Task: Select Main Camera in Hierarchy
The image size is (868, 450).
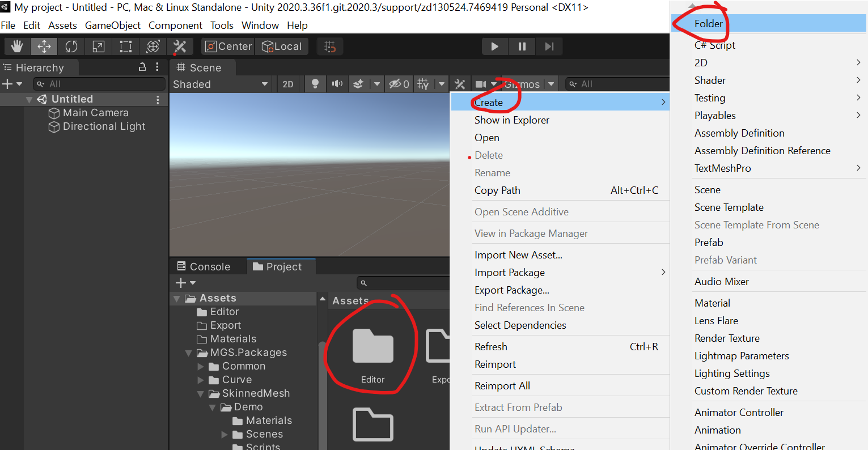Action: pyautogui.click(x=88, y=113)
